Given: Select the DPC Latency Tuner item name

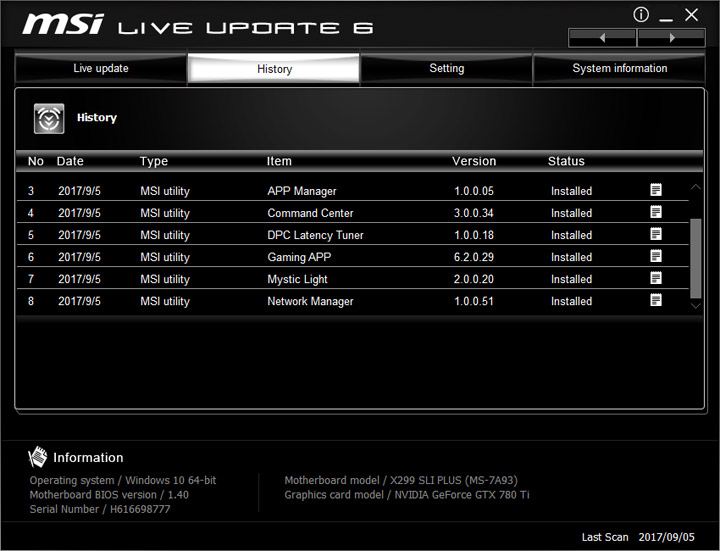Looking at the screenshot, I should coord(315,235).
